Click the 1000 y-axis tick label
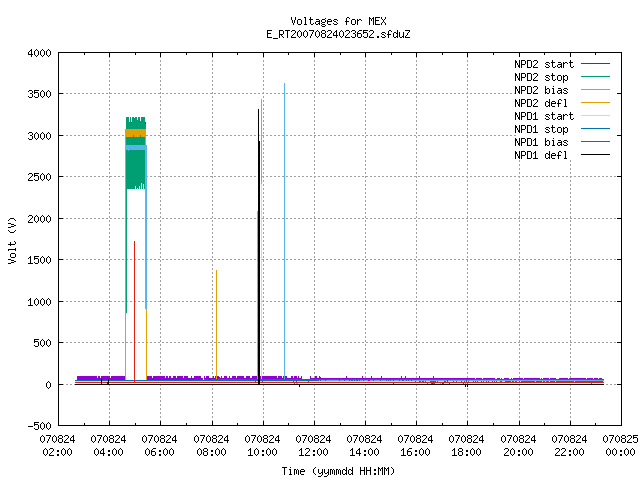 point(39,302)
